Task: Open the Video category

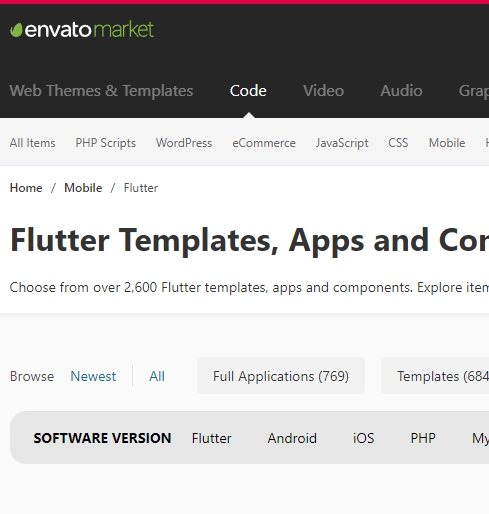Action: click(x=323, y=91)
